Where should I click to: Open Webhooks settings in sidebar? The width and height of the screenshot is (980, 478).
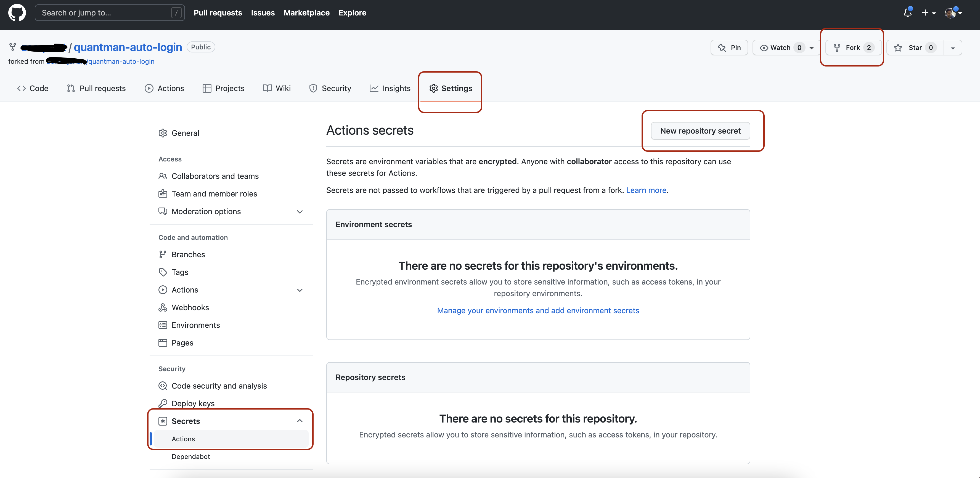[190, 307]
